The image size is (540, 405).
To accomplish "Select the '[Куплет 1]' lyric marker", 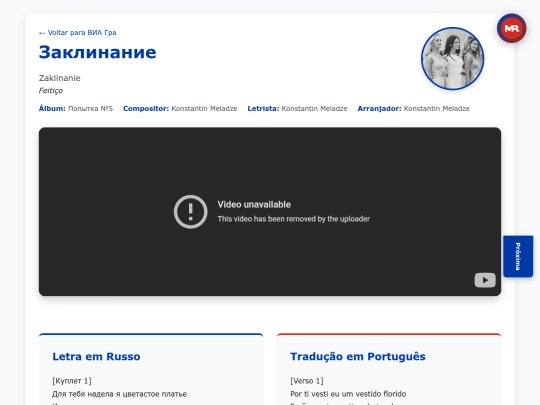I will click(72, 381).
